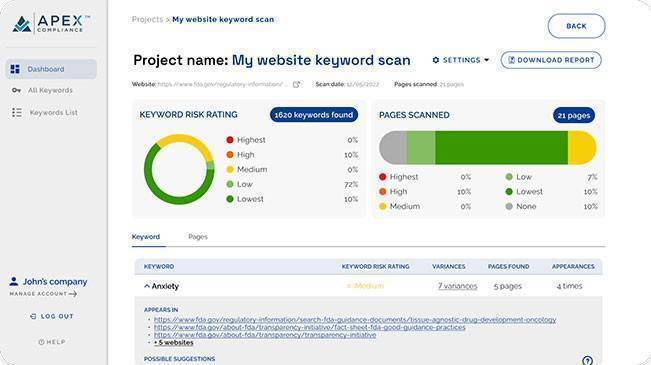Click the key icon beside All Keywords
The height and width of the screenshot is (365, 651).
click(x=16, y=90)
